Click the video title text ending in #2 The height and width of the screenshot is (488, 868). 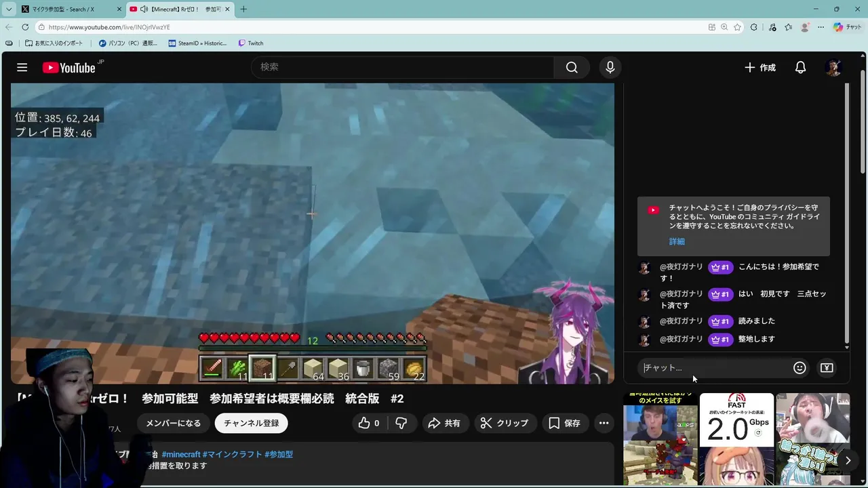pos(210,399)
